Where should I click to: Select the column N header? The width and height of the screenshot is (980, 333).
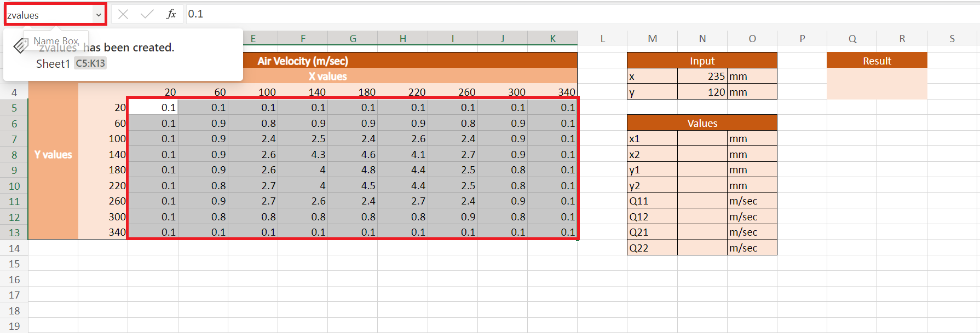(702, 38)
